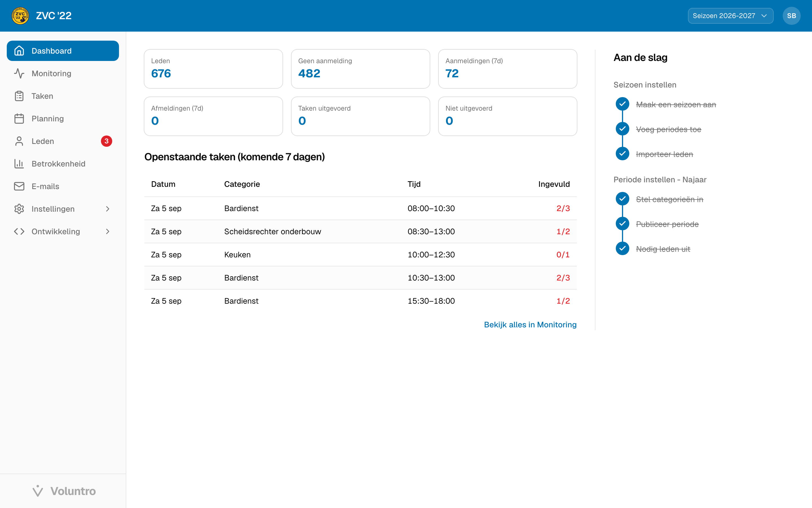
Task: Open the Geen aanmelding 482 stat card
Action: click(x=360, y=69)
